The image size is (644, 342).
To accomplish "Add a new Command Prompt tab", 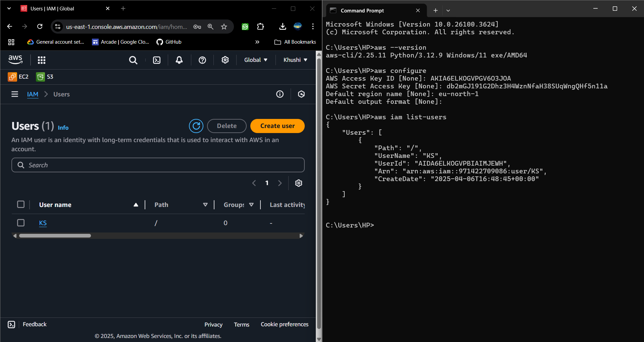I will pos(436,10).
